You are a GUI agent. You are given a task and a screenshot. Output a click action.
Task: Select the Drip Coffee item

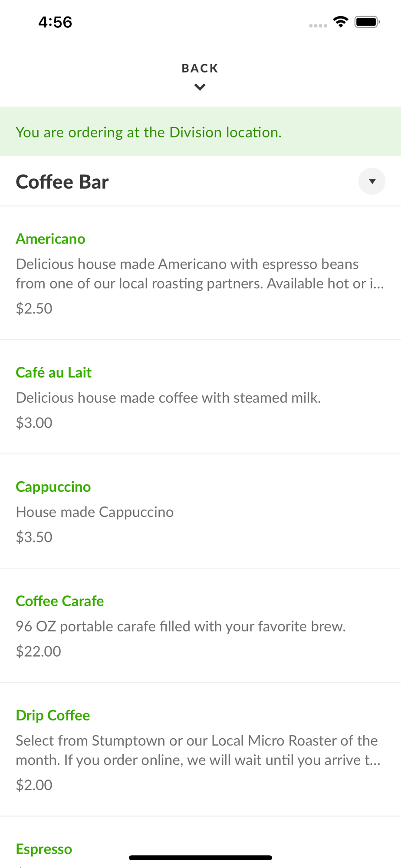53,715
